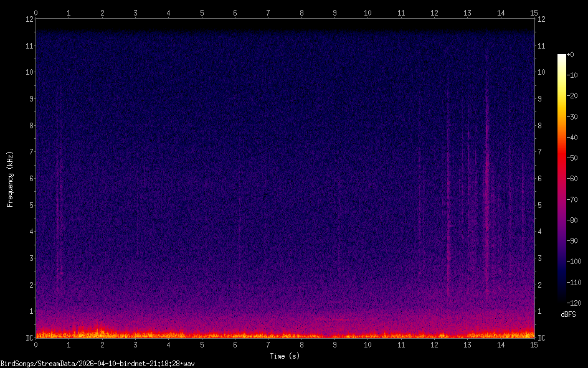The width and height of the screenshot is (588, 368).
Task: Click the 15 tick on bottom time axis
Action: (x=533, y=344)
